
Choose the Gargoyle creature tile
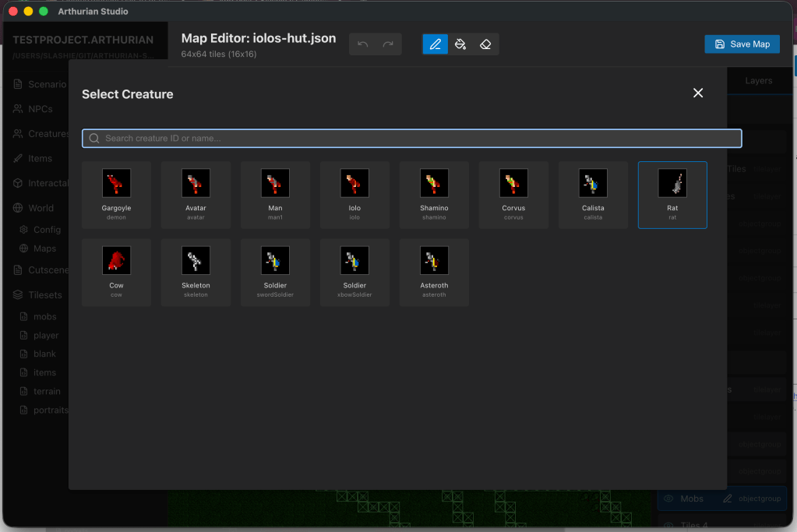pos(116,195)
